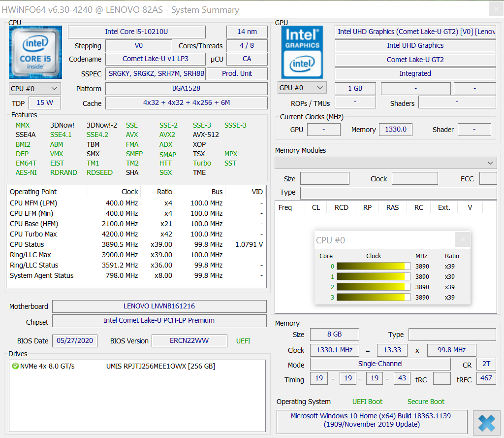Click the memory size 8 GB field
Viewport: 504px width, 438px height.
[334, 335]
